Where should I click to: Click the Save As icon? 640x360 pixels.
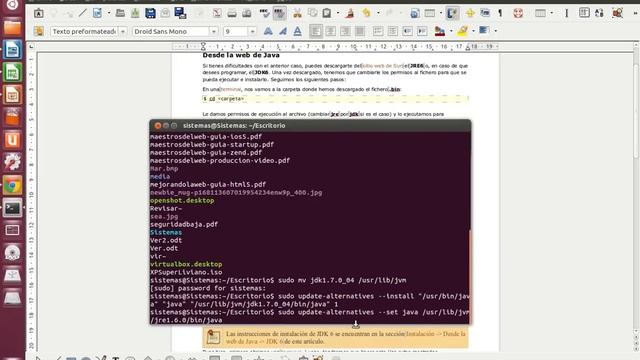tap(180, 13)
